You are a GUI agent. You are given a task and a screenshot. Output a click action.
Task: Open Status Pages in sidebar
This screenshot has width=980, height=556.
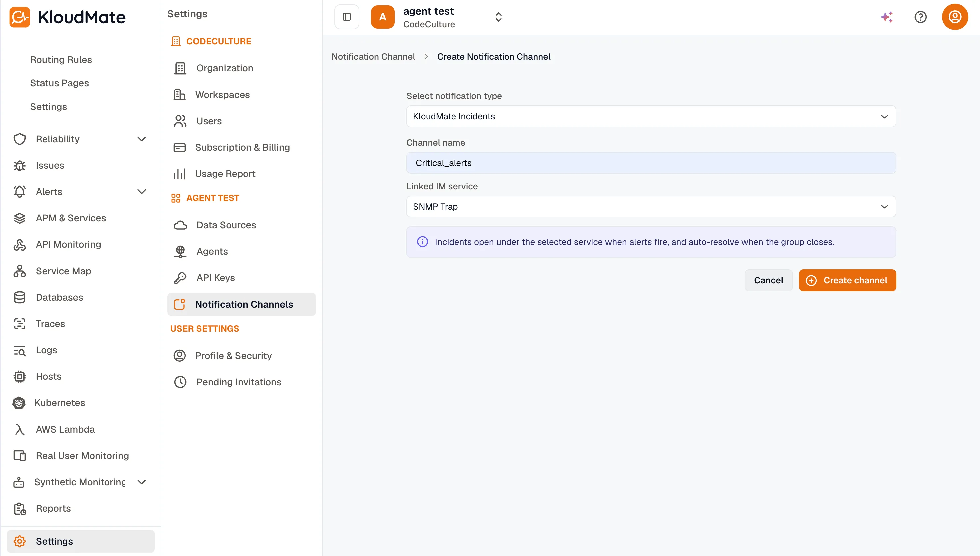60,83
